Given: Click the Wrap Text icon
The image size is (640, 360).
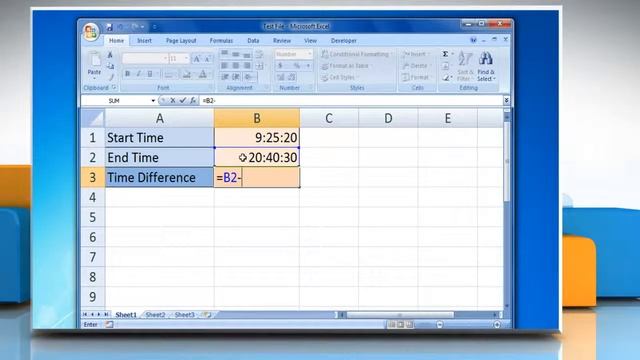Looking at the screenshot, I should pyautogui.click(x=259, y=54).
